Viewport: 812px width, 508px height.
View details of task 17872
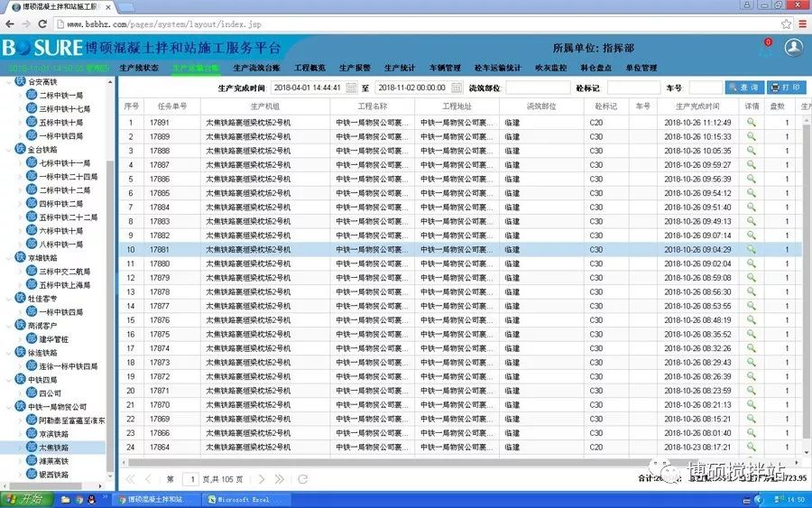751,376
